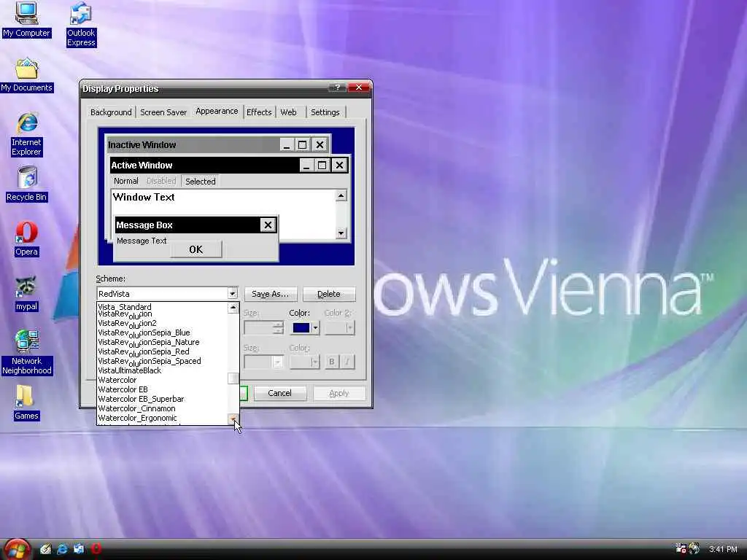Open the Color picker dropdown arrow
The height and width of the screenshot is (560, 747).
315,327
